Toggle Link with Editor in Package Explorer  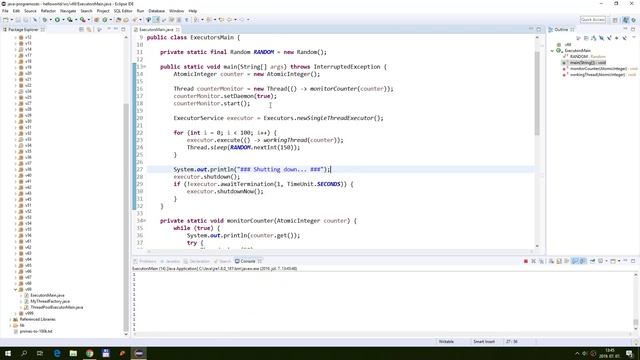[x=89, y=30]
